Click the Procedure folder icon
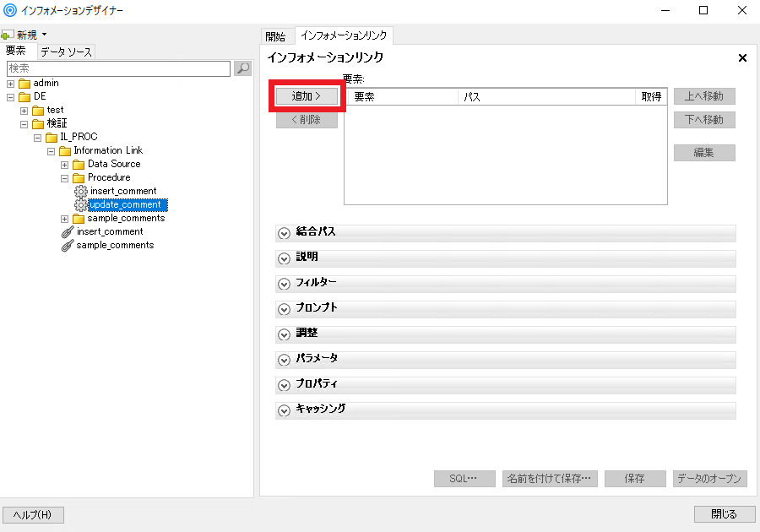760x532 pixels. tap(79, 178)
